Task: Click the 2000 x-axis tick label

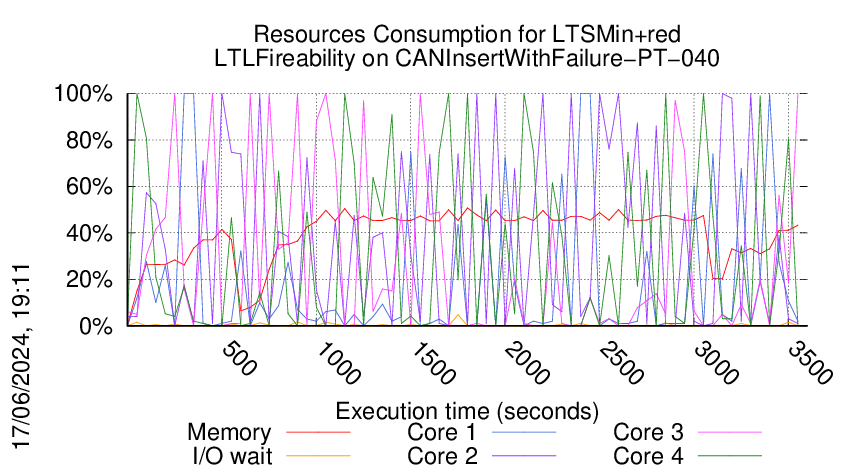Action: click(x=527, y=363)
